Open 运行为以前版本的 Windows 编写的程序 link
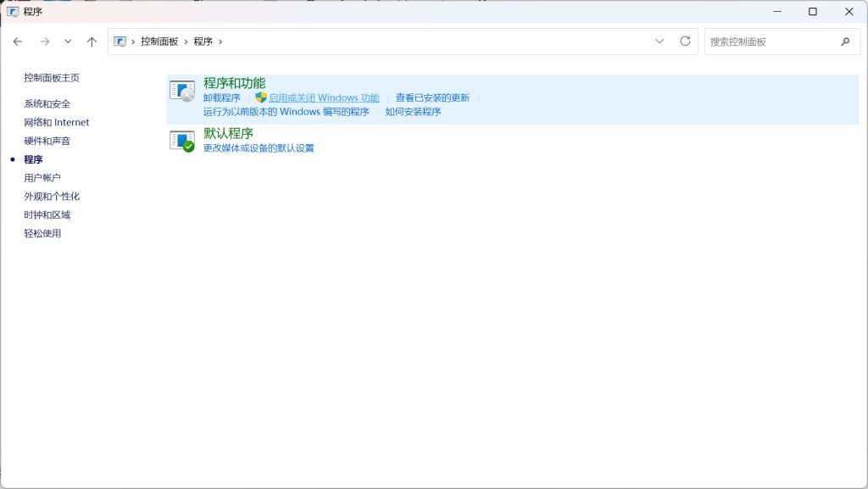 coord(286,112)
